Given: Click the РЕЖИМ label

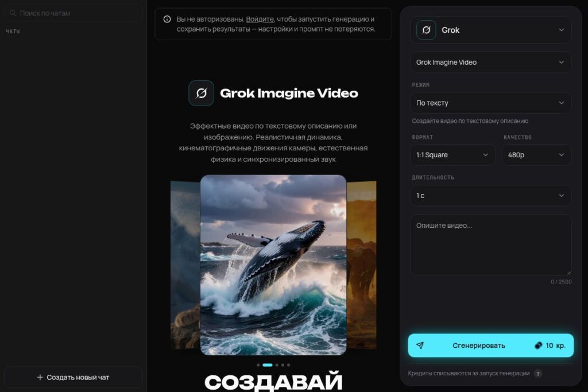Looking at the screenshot, I should pyautogui.click(x=421, y=85).
